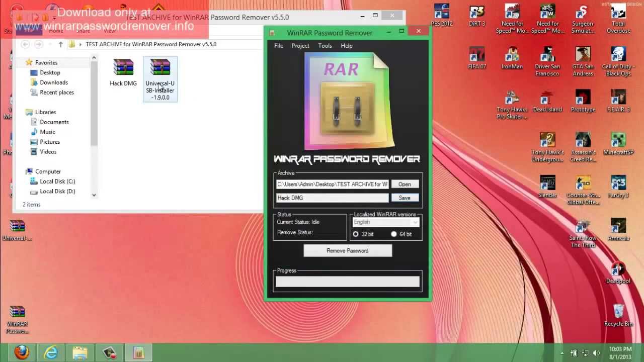Viewport: 644px width, 362px height.
Task: Click the archive path input field
Action: pyautogui.click(x=333, y=184)
